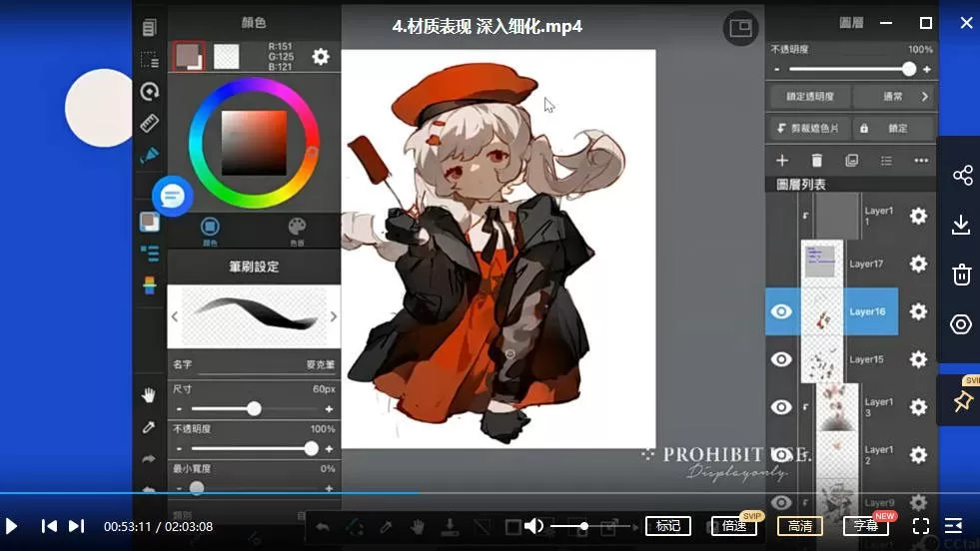The width and height of the screenshot is (980, 551).
Task: Open the blue chat bubble icon
Action: point(172,196)
